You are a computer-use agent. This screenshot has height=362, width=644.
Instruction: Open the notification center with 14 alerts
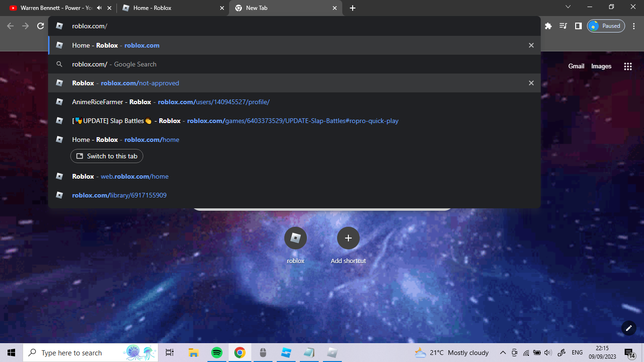(x=629, y=353)
